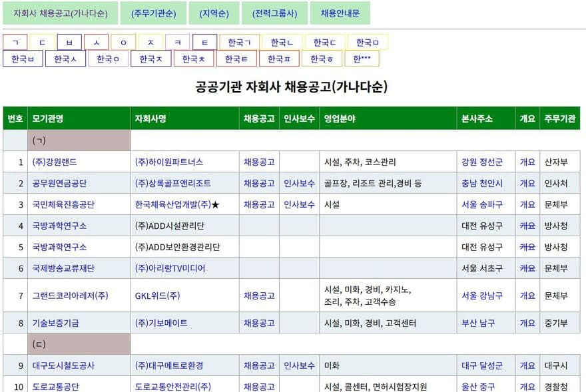
Task: Jump to ㄷ index button
Action: [x=42, y=42]
